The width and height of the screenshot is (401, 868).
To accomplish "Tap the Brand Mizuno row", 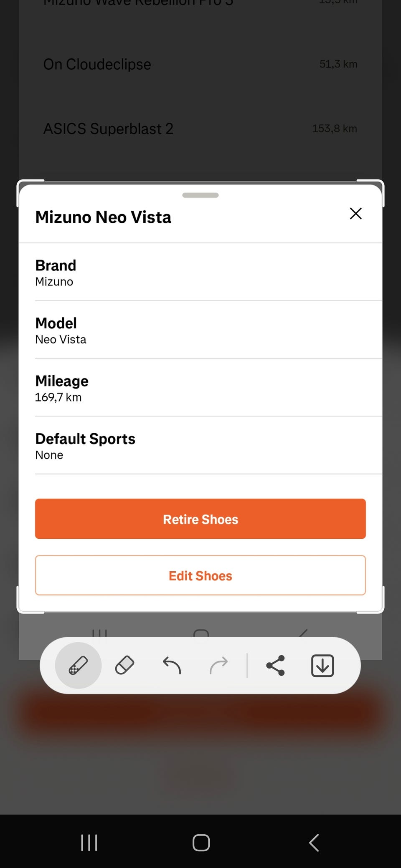I will click(200, 273).
